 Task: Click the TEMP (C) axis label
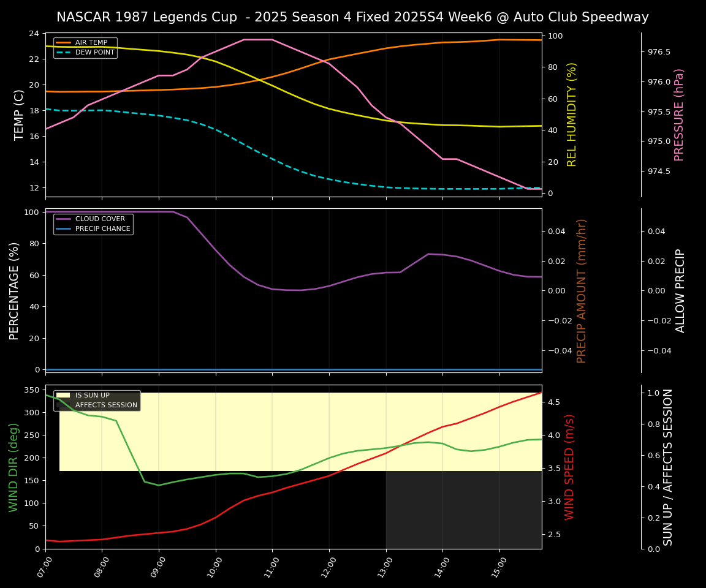(x=20, y=115)
